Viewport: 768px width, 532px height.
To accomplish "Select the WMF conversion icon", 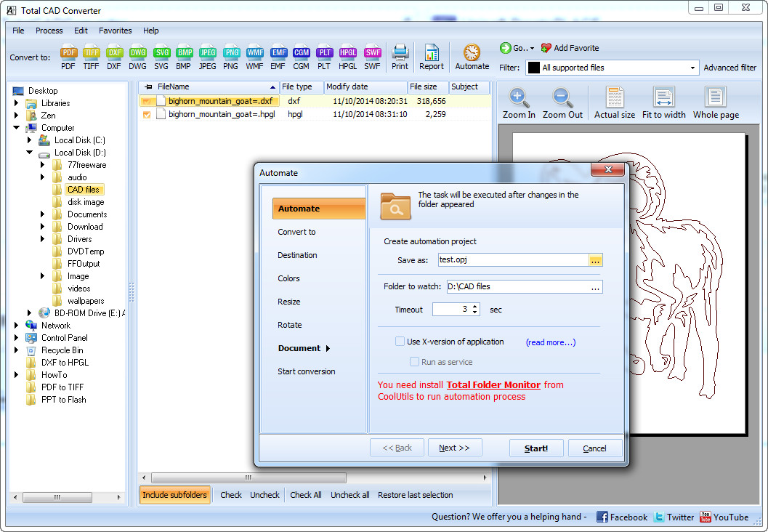I will coord(254,57).
